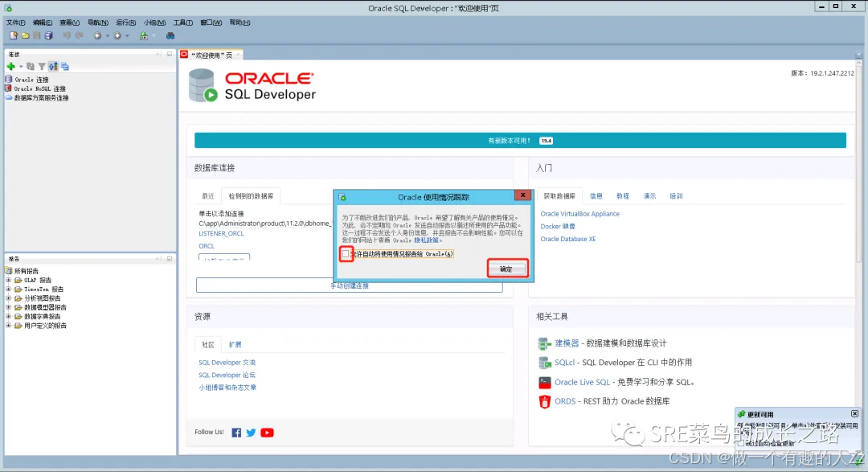Click the Data Modeler 建模器 icon
Viewport: 868px width, 472px height.
(545, 344)
